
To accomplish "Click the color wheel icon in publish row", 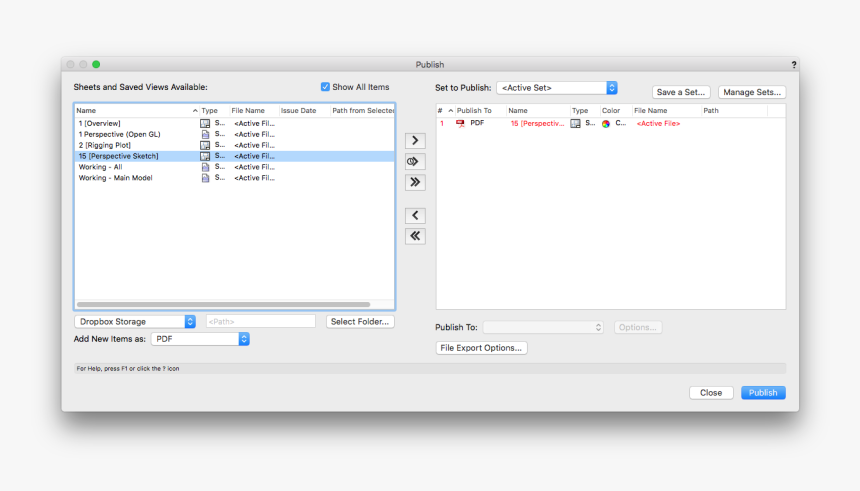I will (606, 123).
